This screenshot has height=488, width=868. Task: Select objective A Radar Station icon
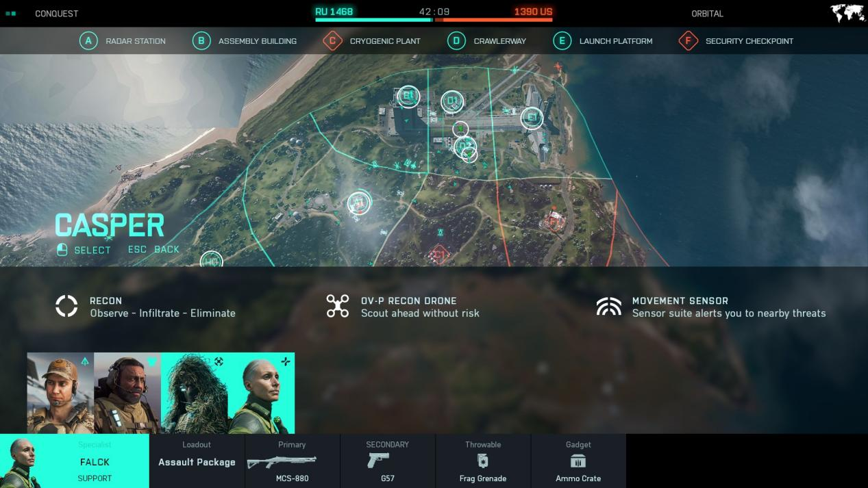tap(88, 41)
